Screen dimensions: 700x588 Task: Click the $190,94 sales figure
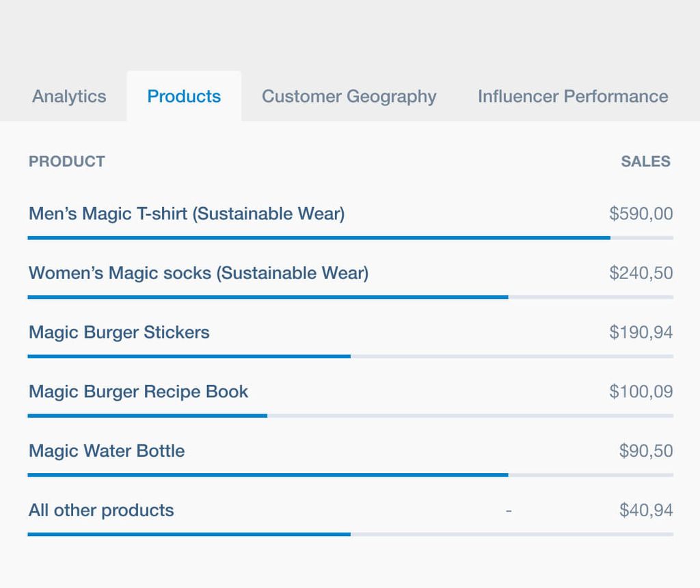pos(641,332)
